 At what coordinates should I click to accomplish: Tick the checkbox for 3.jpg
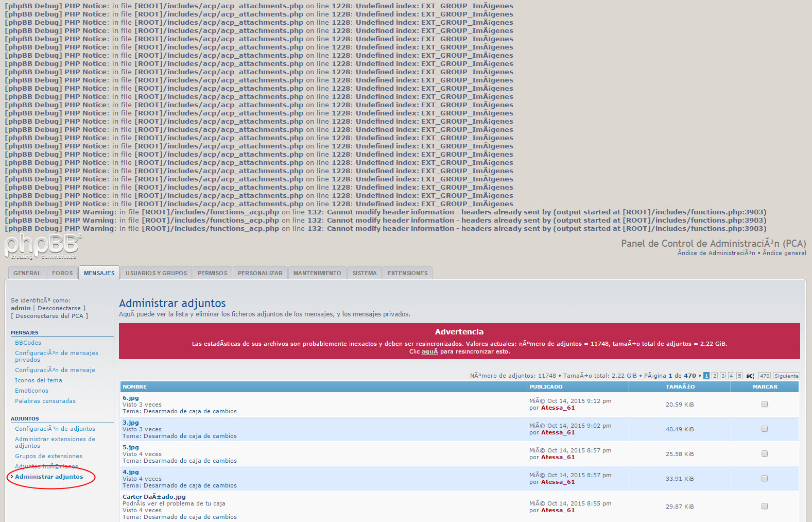coord(765,429)
